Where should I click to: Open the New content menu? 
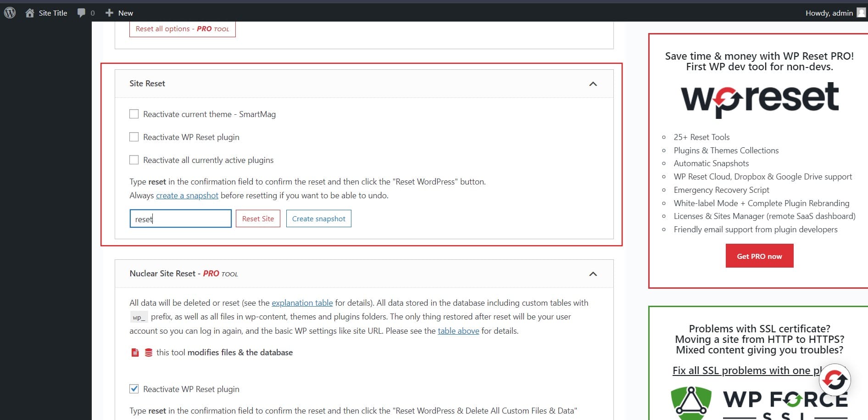point(119,13)
